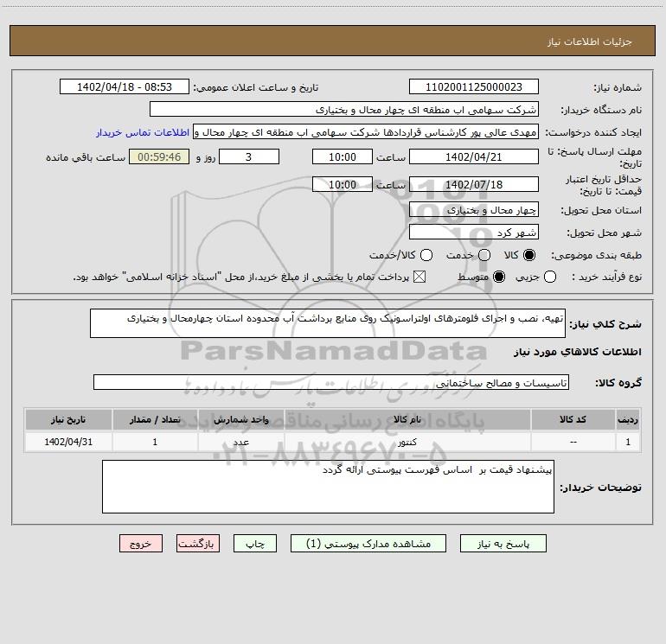Viewport: 666px width, 644px height.
Task: Click مشاهده مدارک پیوستی (1) button
Action: click(x=368, y=544)
